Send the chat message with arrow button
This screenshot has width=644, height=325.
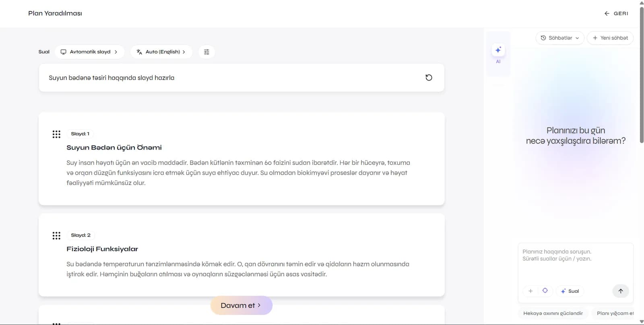[x=621, y=291]
